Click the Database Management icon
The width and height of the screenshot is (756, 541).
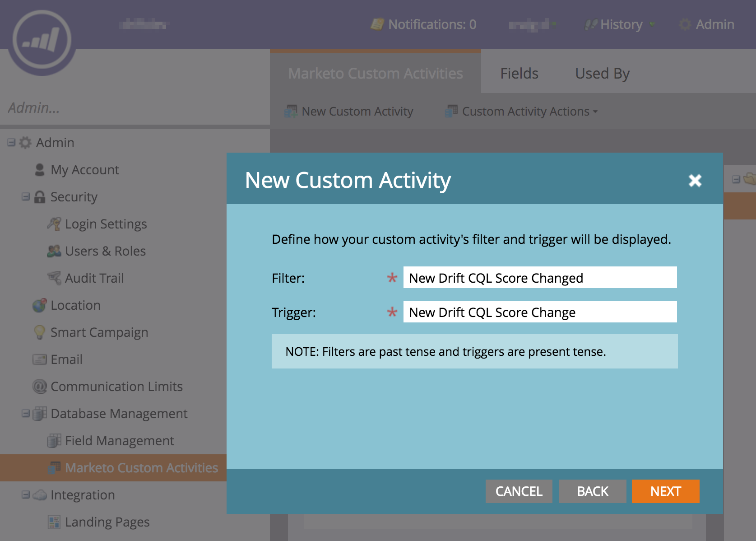click(40, 414)
